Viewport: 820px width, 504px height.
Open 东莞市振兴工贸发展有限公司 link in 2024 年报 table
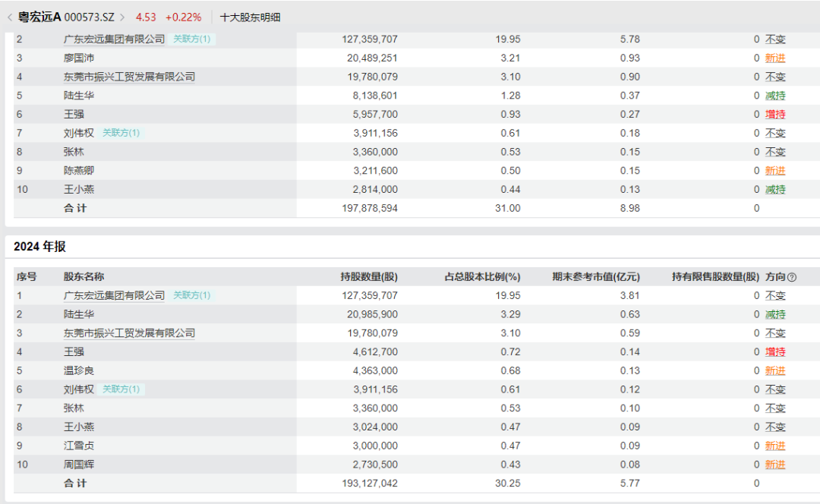[129, 333]
